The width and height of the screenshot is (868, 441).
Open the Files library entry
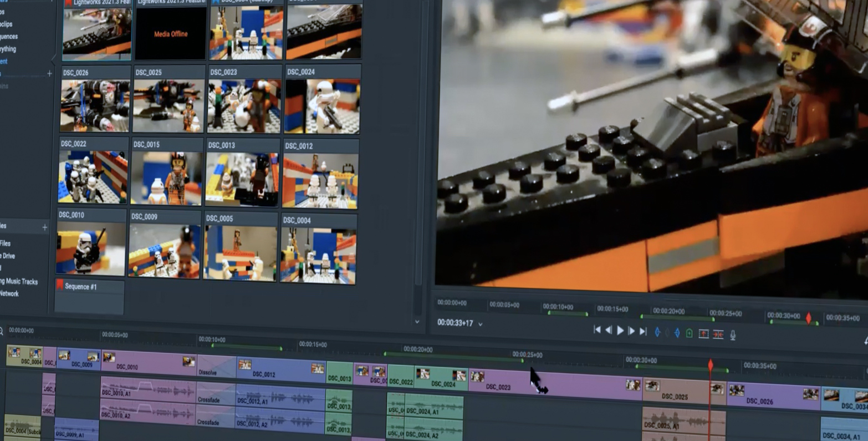pyautogui.click(x=6, y=244)
